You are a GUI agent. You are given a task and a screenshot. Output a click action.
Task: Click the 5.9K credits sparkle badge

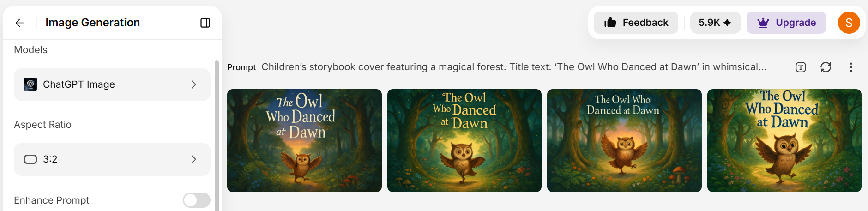[x=715, y=23]
